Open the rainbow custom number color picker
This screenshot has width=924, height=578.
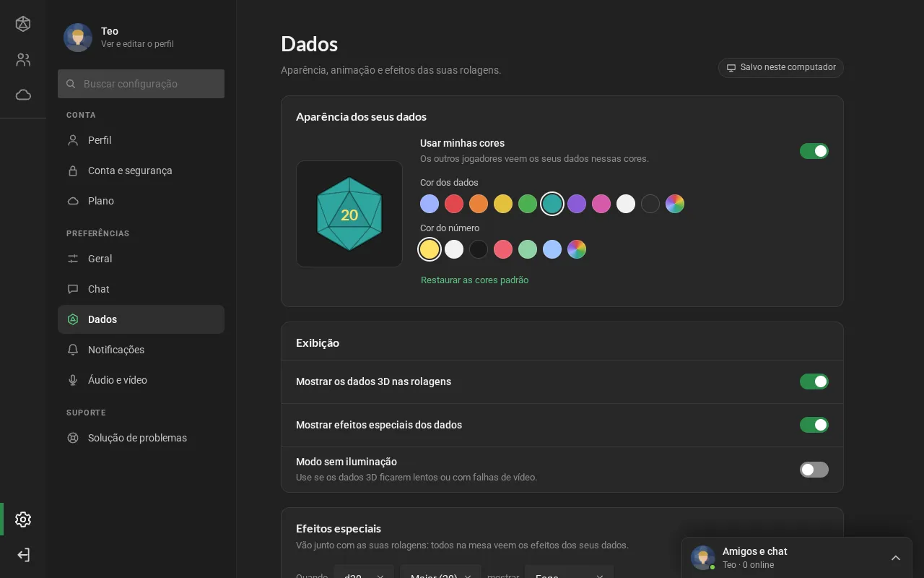click(x=577, y=249)
